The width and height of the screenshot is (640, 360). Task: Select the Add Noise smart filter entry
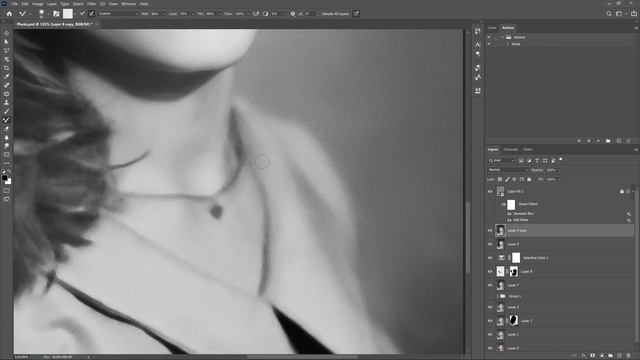coord(520,220)
